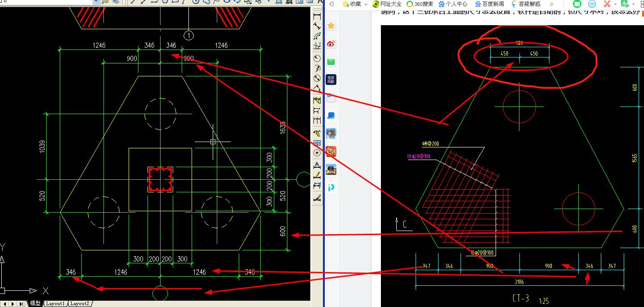Click the scissors screenshot icon in browser
This screenshot has height=307, width=644.
point(607,4)
